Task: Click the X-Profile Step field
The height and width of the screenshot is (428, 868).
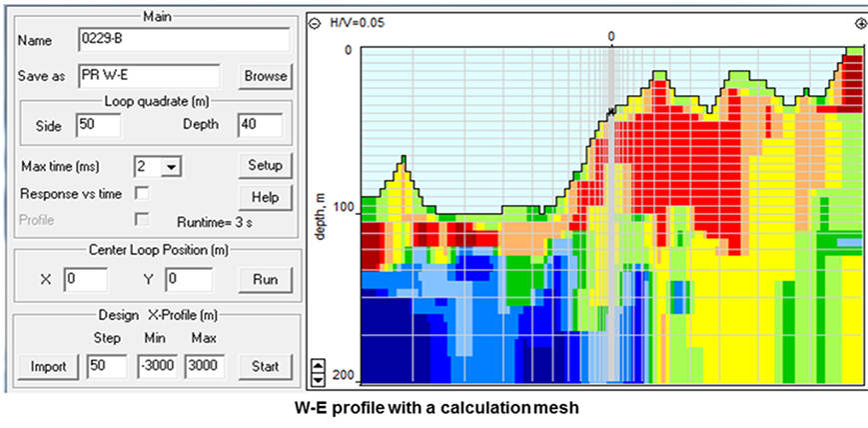Action: point(105,366)
